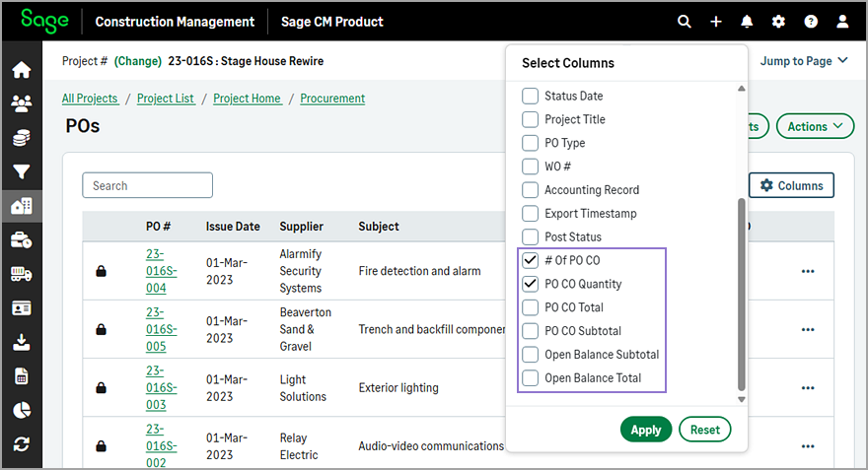Click the Sage logo
868x470 pixels.
[44, 21]
